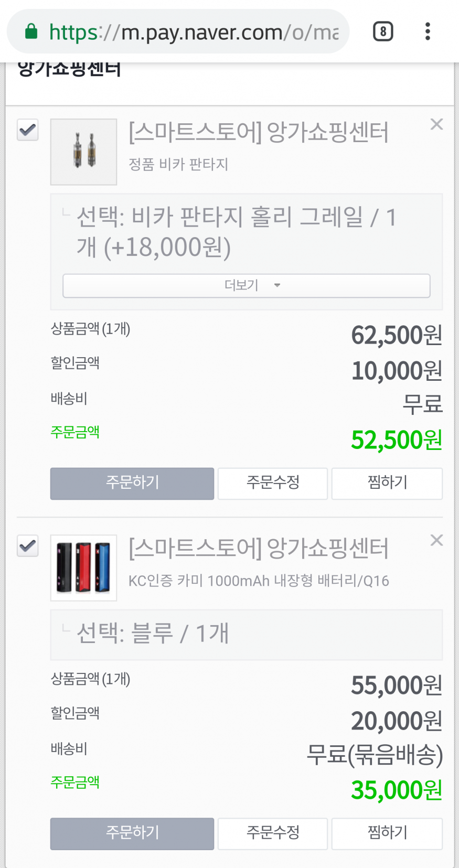
Task: Tap the secure padlock icon
Action: [31, 32]
